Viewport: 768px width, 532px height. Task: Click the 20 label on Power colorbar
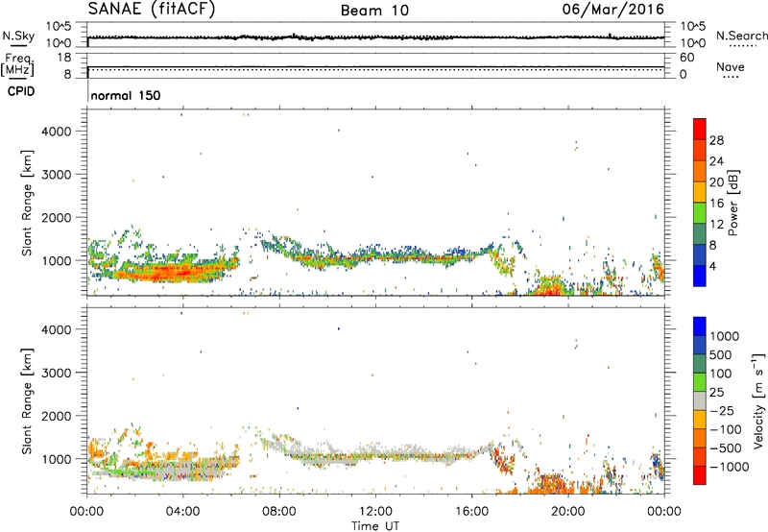click(x=716, y=182)
